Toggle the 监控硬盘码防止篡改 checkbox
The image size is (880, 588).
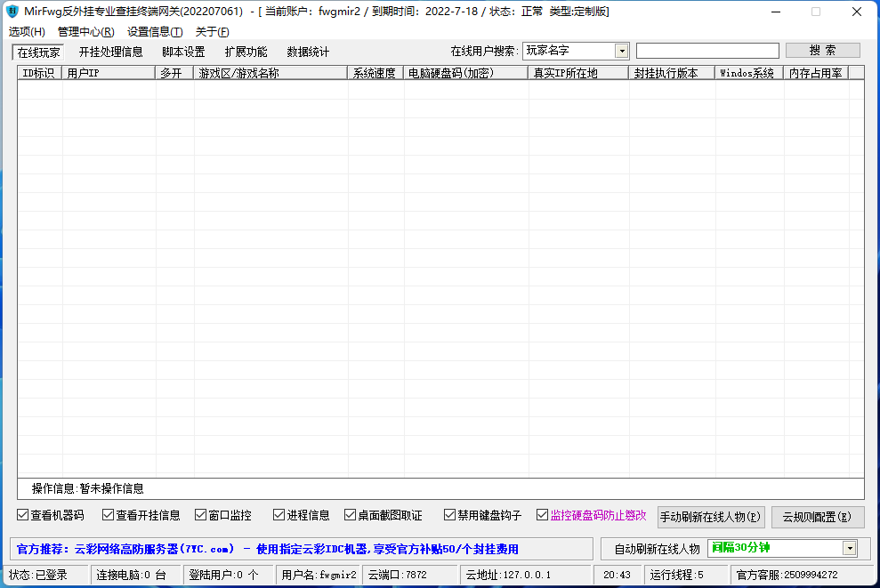542,515
